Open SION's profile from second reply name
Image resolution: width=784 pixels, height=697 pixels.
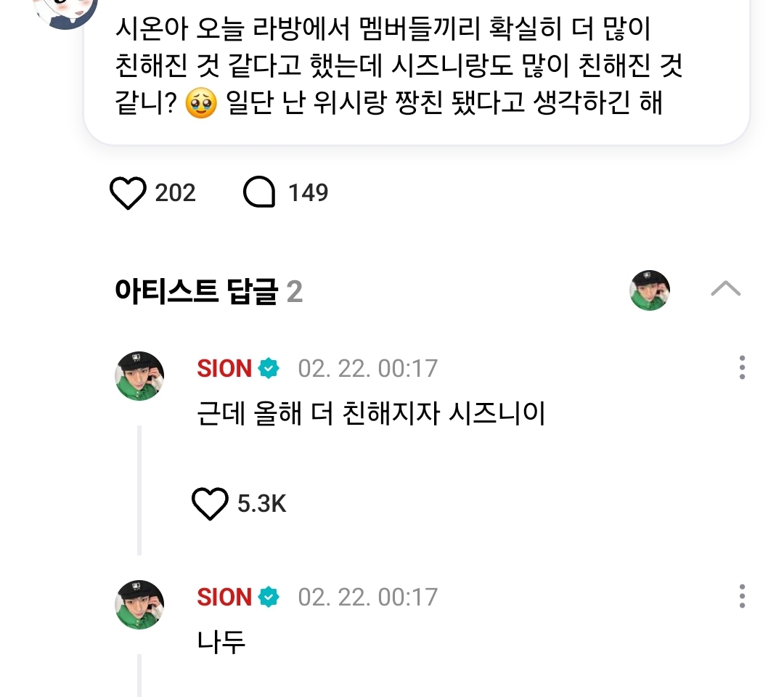coord(224,598)
